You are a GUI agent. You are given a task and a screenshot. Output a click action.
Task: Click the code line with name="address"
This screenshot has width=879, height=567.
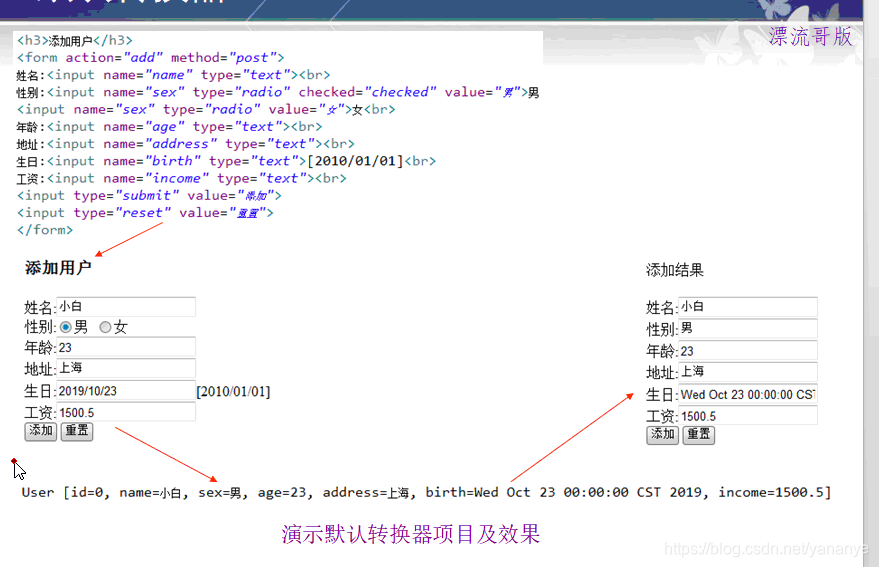tap(186, 144)
